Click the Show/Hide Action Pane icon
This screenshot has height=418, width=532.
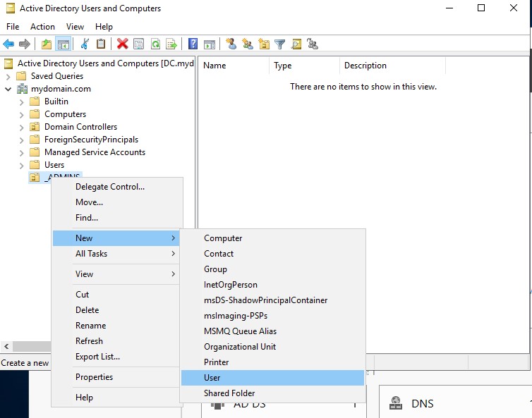tap(210, 44)
